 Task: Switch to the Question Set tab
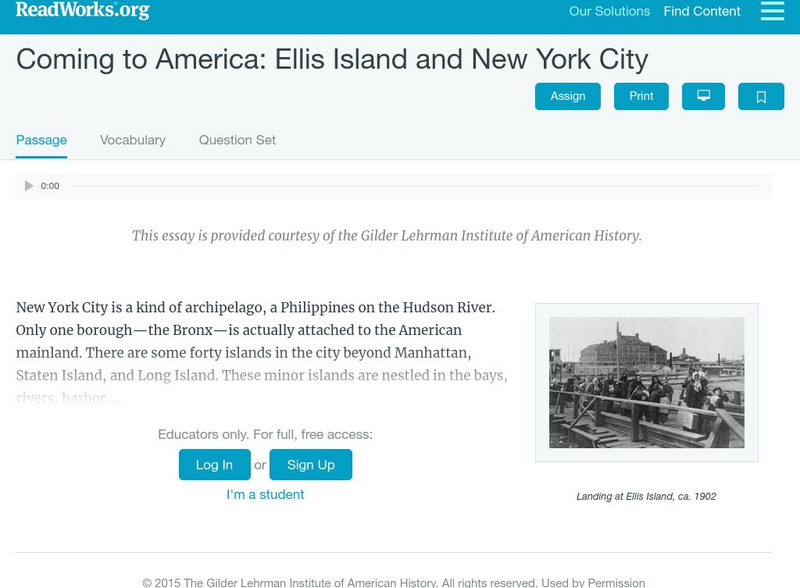(236, 139)
